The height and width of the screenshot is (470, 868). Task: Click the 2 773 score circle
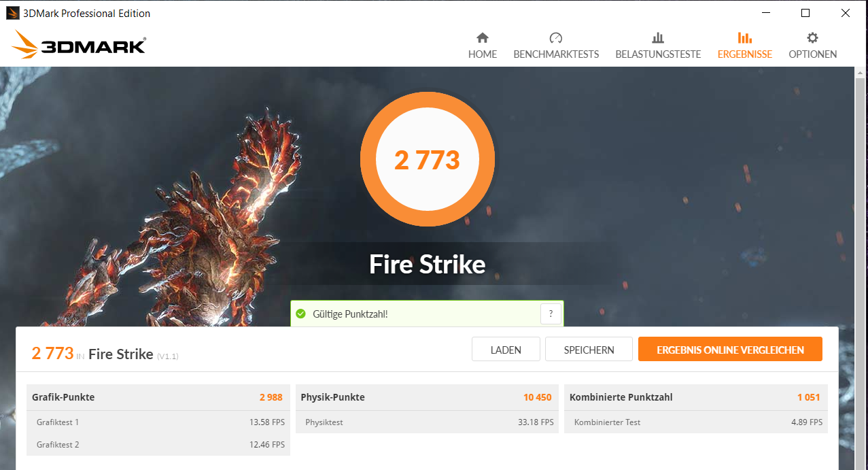point(428,161)
